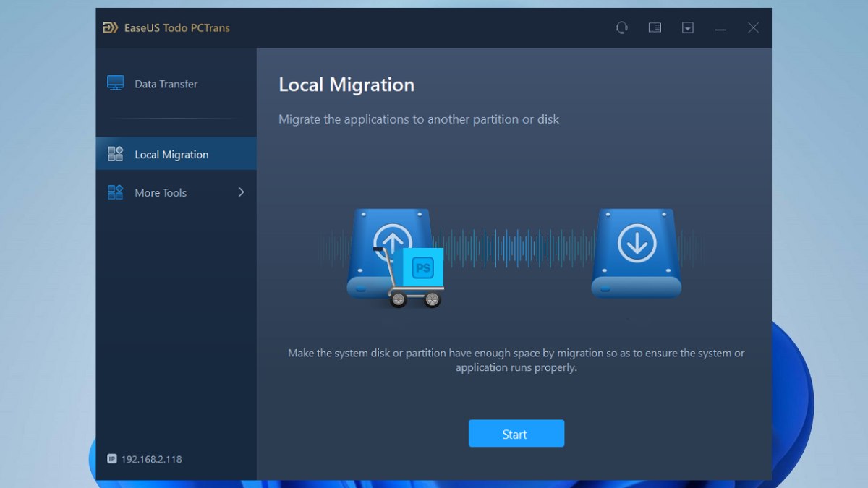
Task: Click the Start button
Action: [516, 434]
